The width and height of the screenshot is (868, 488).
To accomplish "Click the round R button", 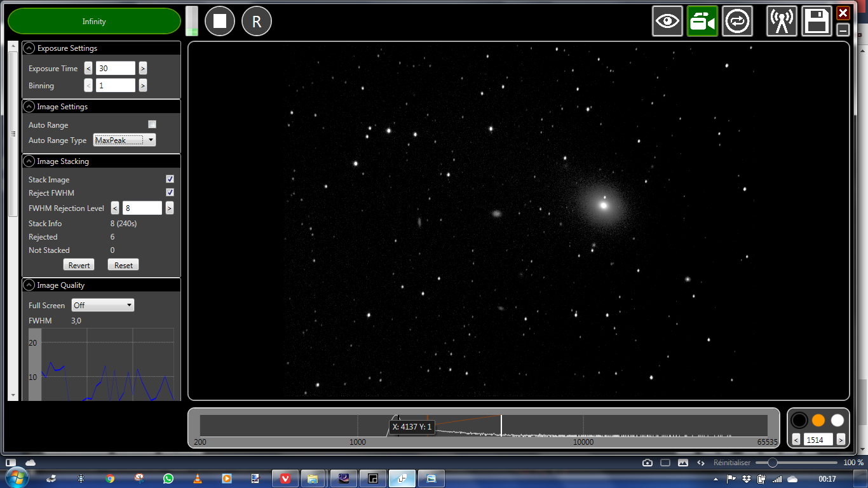I will (x=257, y=21).
